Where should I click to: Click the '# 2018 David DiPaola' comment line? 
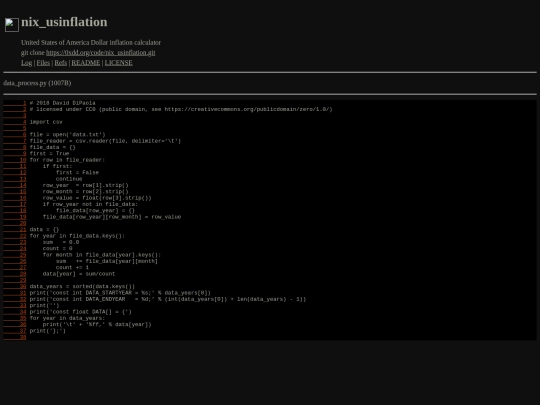tap(62, 103)
